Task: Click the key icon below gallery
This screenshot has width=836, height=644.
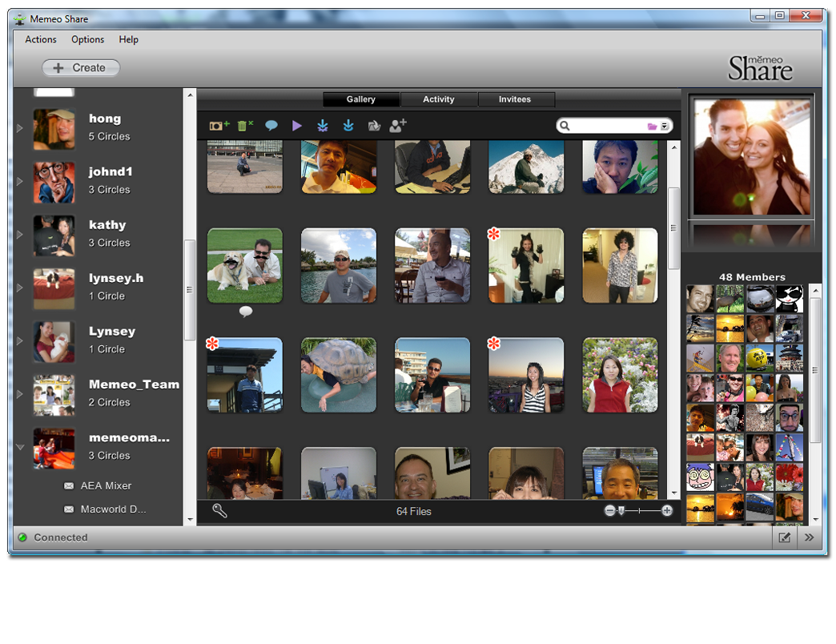Action: (219, 511)
